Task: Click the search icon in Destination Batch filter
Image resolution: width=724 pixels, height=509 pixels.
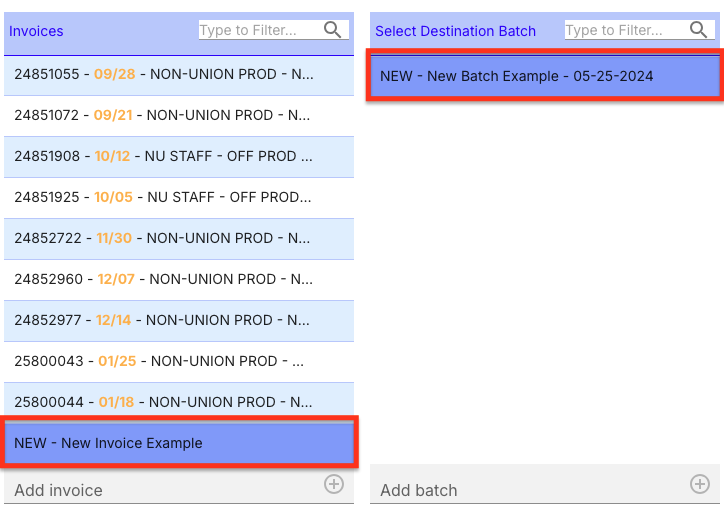Action: (698, 30)
